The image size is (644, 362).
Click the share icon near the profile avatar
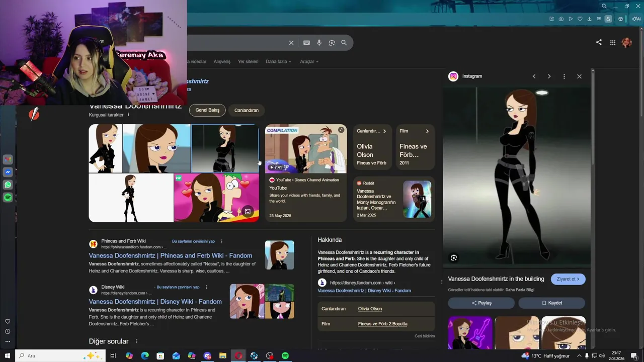pyautogui.click(x=599, y=42)
